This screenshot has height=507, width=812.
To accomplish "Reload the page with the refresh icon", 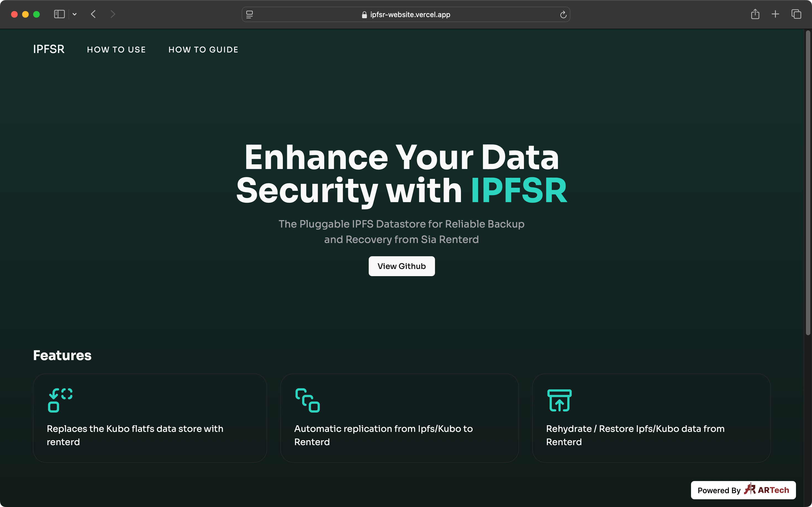I will pyautogui.click(x=563, y=14).
